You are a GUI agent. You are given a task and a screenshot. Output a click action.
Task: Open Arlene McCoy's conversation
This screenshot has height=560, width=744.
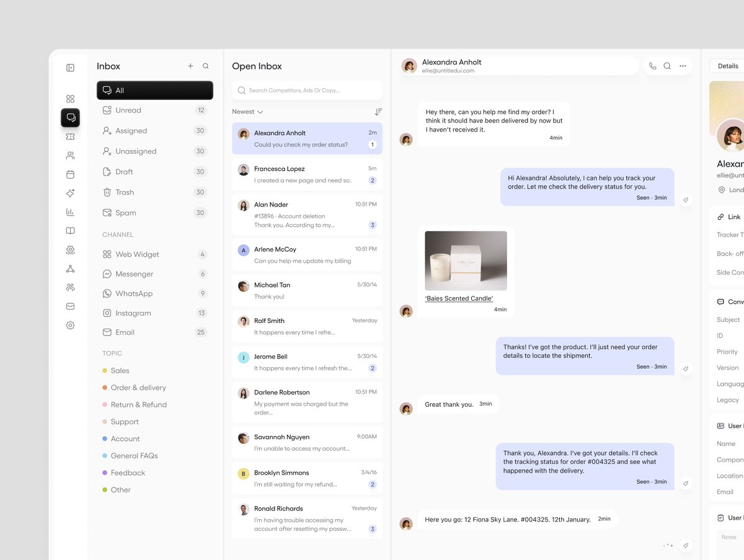tap(308, 255)
